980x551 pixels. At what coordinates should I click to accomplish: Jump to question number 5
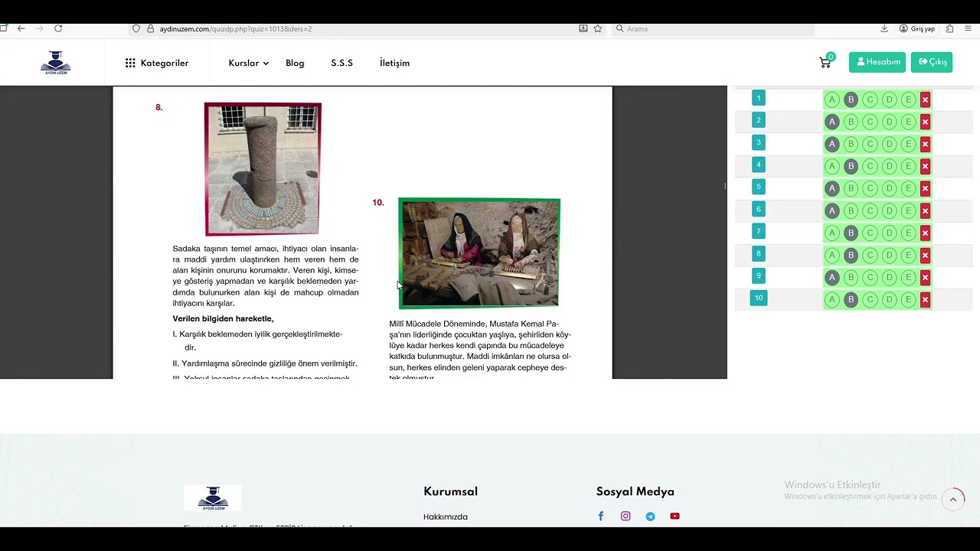(759, 187)
